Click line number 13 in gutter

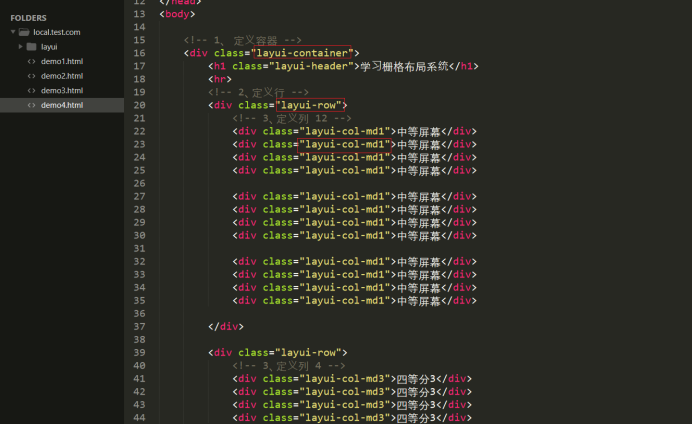coord(139,14)
